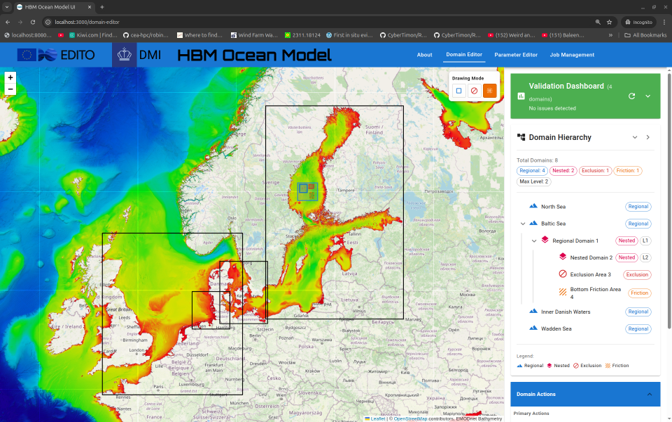Toggle the Friction: 1 filter chip
This screenshot has width=672, height=422.
click(627, 171)
